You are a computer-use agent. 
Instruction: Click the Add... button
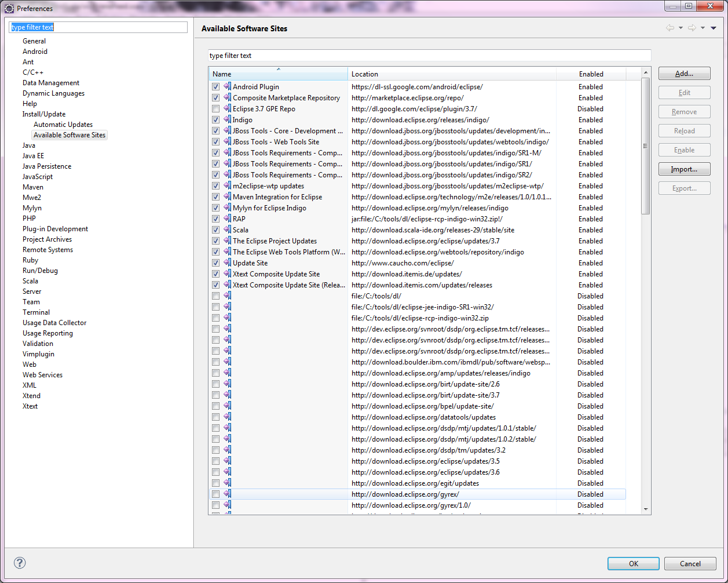pyautogui.click(x=684, y=74)
